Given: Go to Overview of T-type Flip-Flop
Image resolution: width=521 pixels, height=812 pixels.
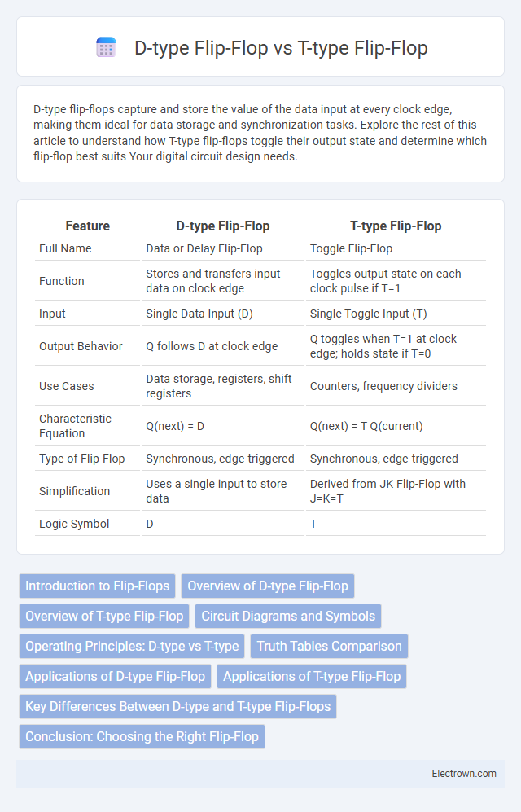Looking at the screenshot, I should (104, 616).
